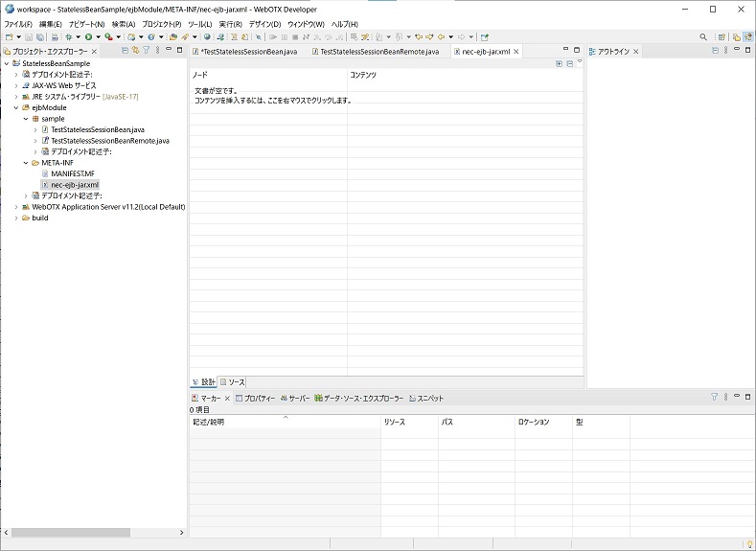Click the filter icon in Project Explorer
The height and width of the screenshot is (551, 756).
(x=147, y=50)
